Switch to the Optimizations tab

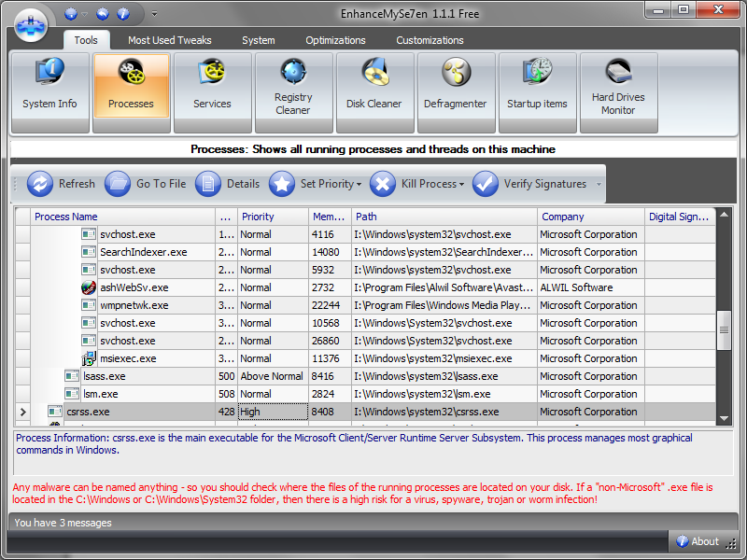(x=335, y=40)
